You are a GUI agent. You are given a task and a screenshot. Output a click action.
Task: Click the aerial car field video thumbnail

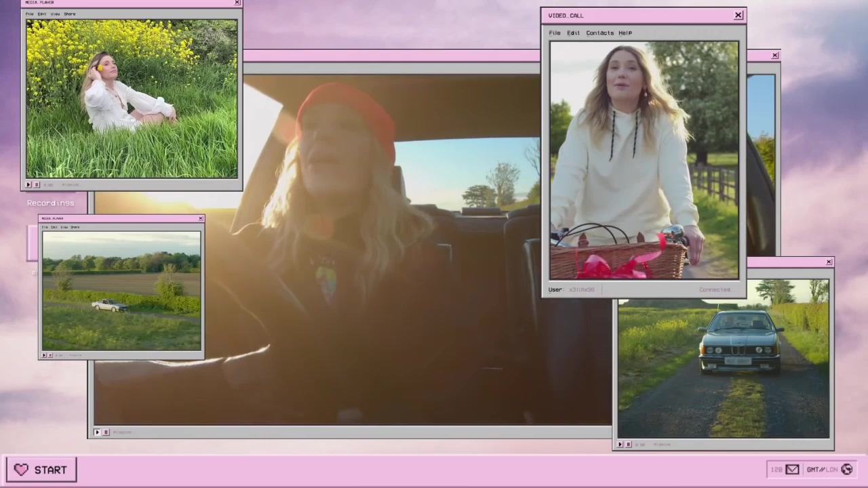(x=121, y=291)
